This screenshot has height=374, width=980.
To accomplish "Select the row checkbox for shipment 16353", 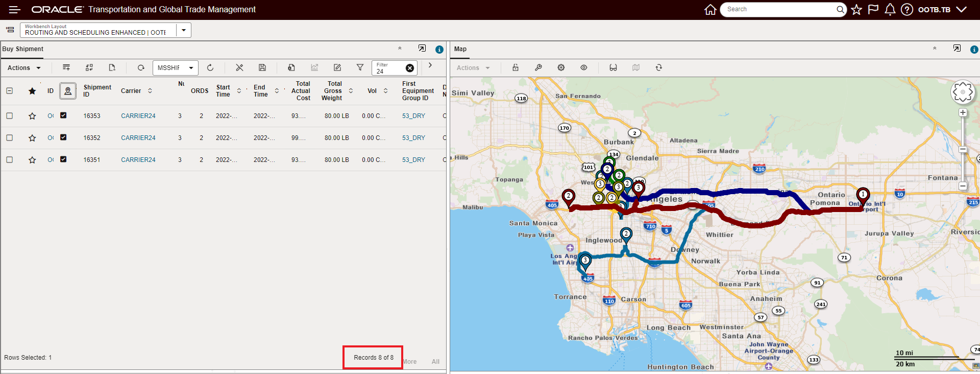I will coord(10,116).
